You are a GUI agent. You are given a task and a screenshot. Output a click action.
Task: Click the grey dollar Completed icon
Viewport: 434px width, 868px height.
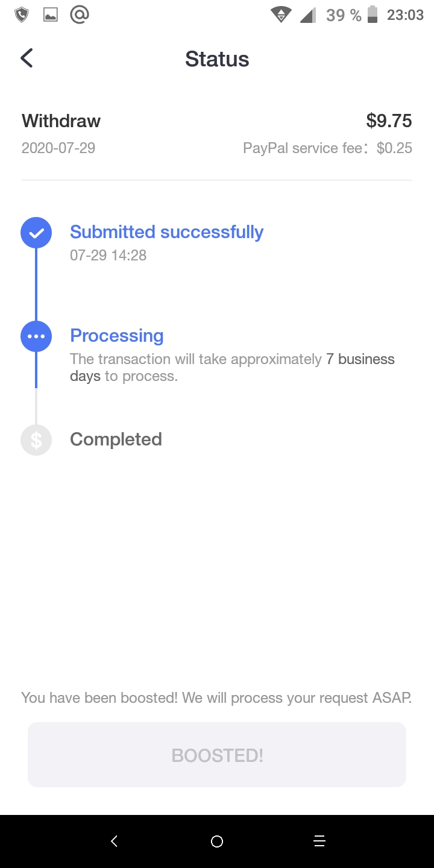(36, 440)
